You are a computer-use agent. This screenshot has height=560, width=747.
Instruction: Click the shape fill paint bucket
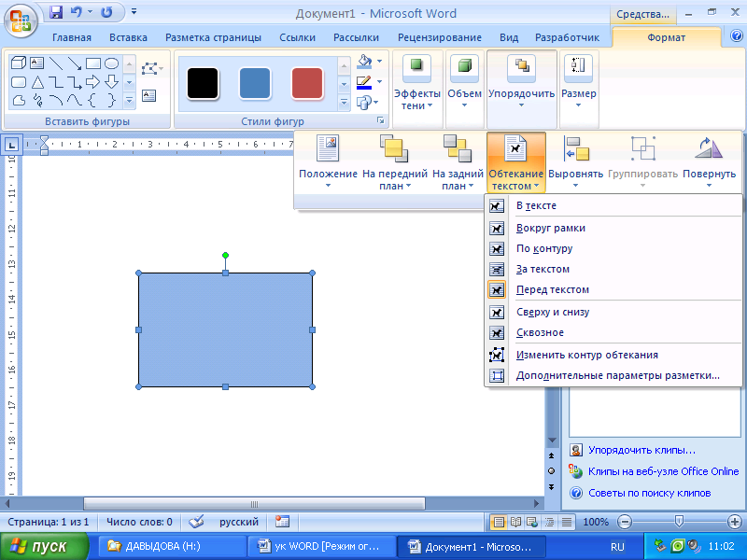coord(364,62)
